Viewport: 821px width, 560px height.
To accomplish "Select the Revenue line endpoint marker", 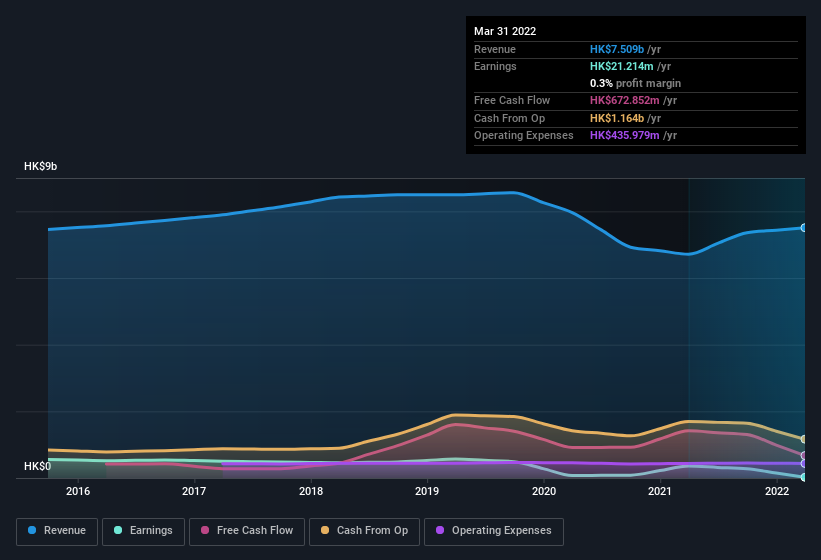I will pos(804,228).
